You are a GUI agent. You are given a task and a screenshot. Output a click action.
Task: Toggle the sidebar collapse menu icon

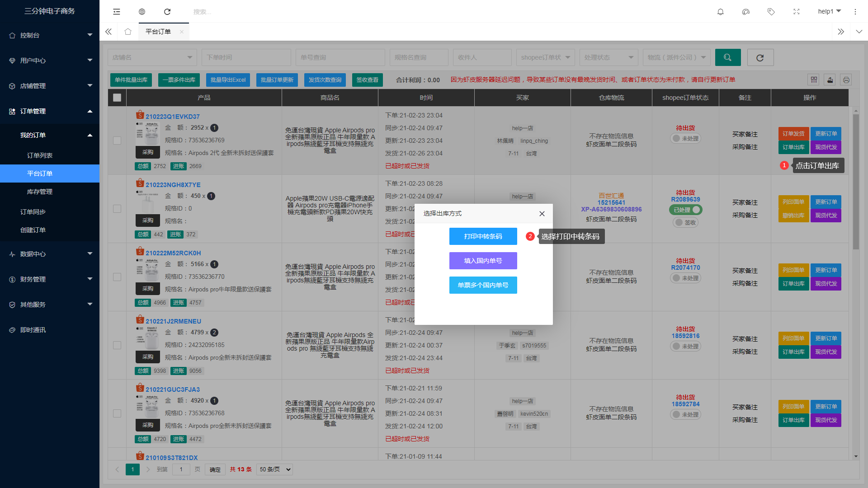click(117, 12)
